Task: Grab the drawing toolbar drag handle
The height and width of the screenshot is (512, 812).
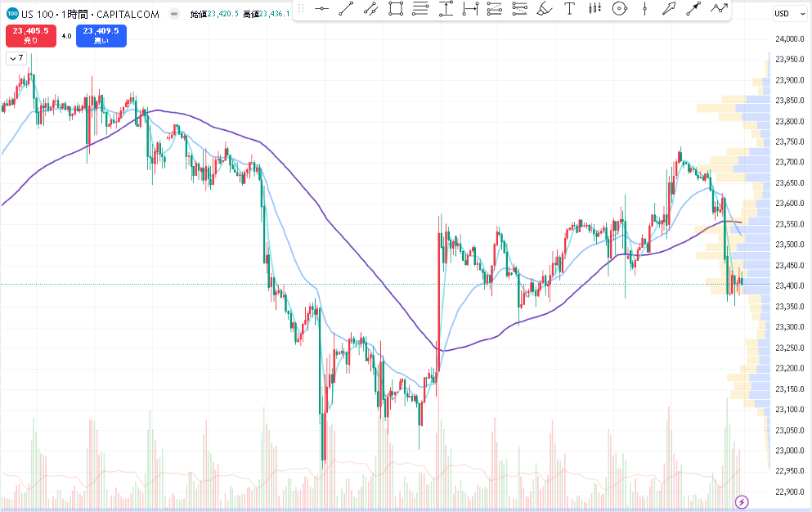Action: 300,9
